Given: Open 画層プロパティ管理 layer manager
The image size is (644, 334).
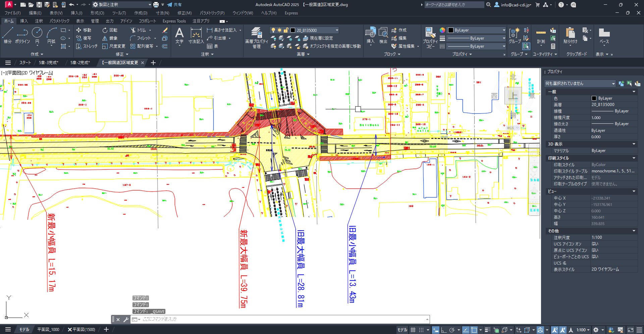Looking at the screenshot, I should coord(257,38).
